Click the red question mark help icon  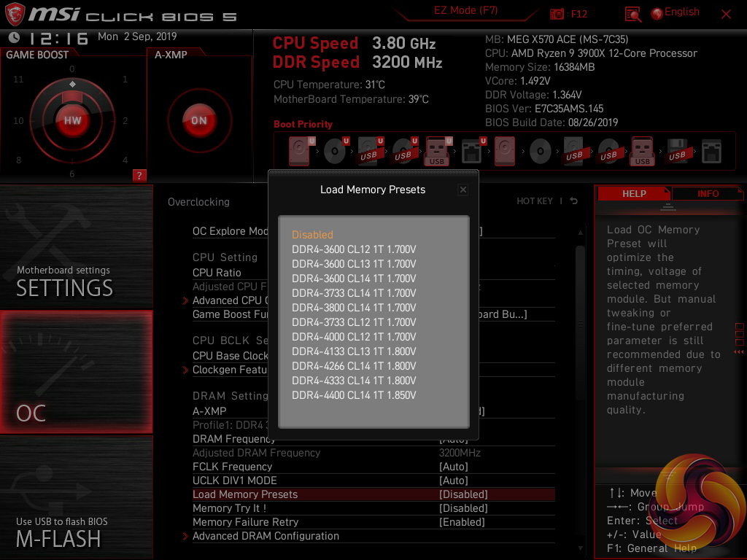[x=139, y=175]
